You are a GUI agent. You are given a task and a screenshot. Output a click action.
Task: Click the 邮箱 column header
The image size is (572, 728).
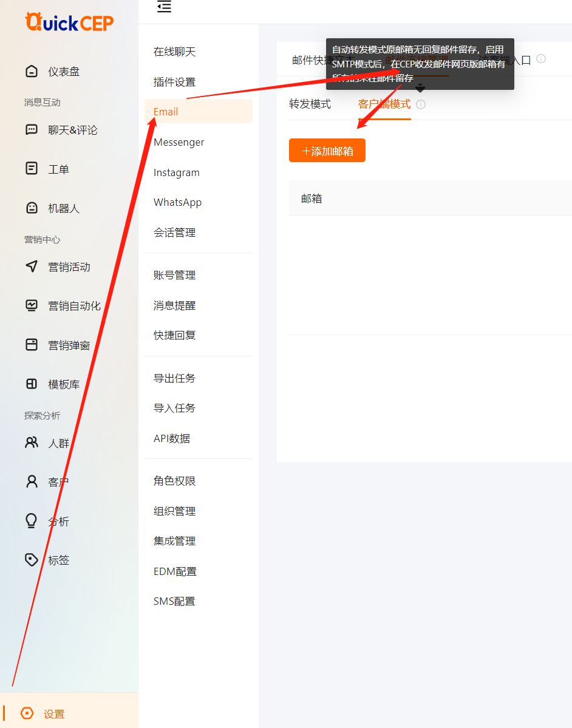pyautogui.click(x=312, y=199)
